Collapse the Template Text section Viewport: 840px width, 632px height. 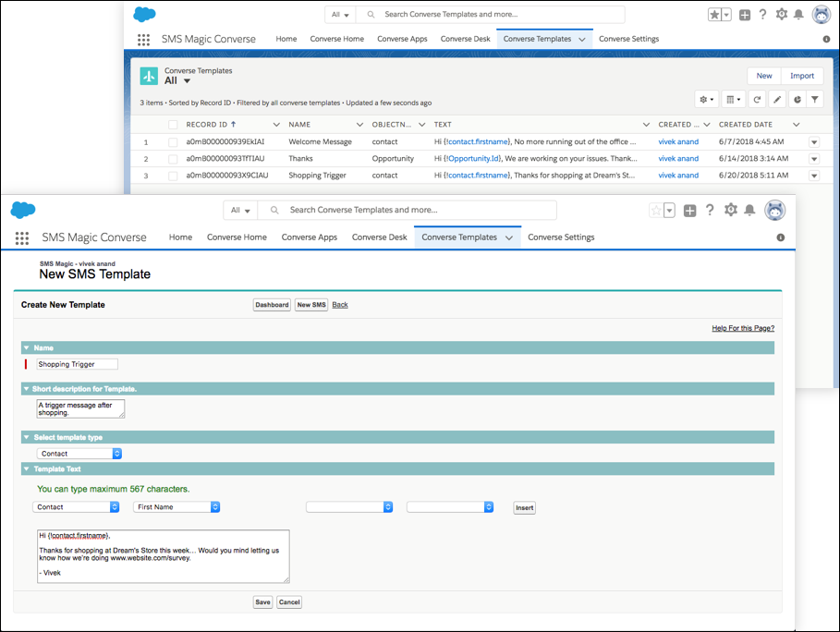pos(26,469)
